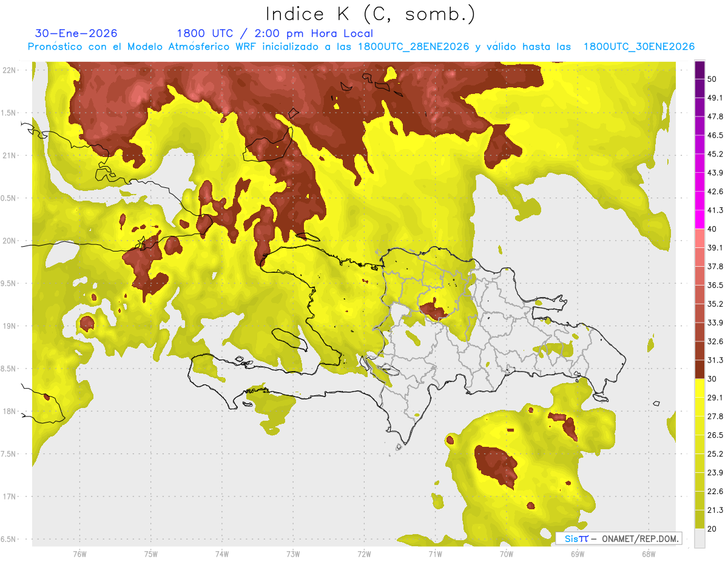The image size is (728, 562).
Task: Click the color scale label "26.5"
Action: [715, 435]
